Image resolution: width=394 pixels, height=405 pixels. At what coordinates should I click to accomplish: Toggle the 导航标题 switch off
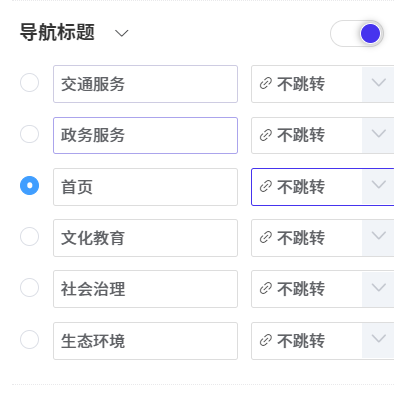pos(357,33)
